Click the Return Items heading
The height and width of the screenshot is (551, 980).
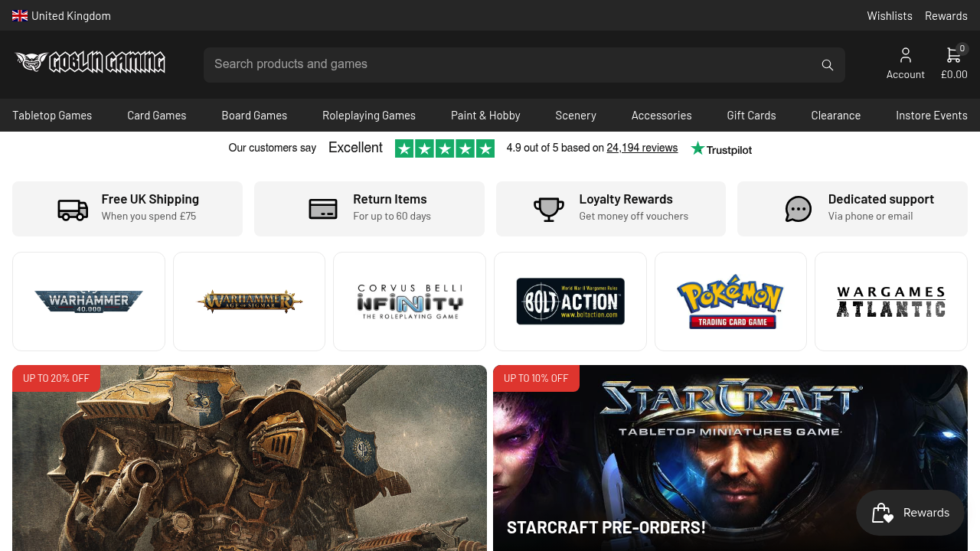[x=390, y=199]
